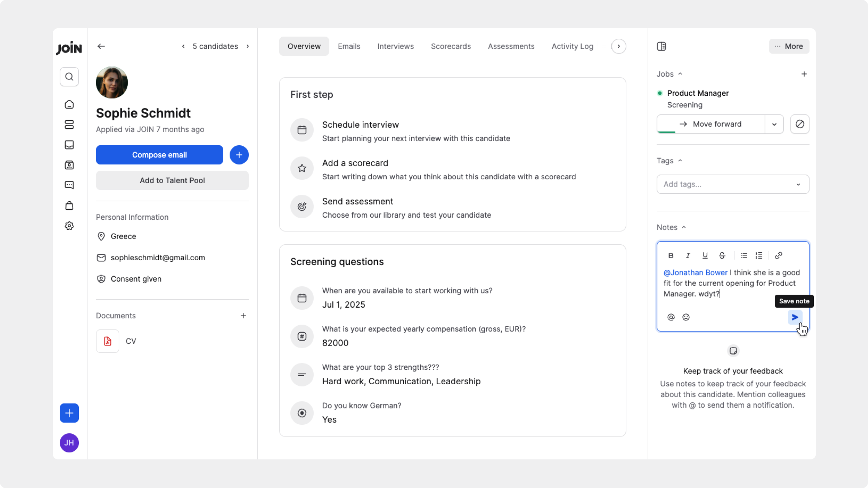Viewport: 868px width, 488px height.
Task: Switch to the Scorecards tab
Action: coord(451,46)
